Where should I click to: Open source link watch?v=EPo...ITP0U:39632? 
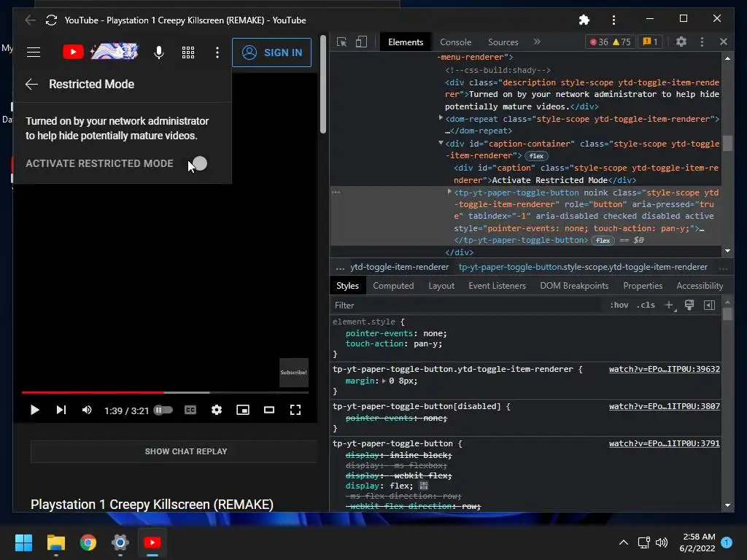pyautogui.click(x=664, y=369)
